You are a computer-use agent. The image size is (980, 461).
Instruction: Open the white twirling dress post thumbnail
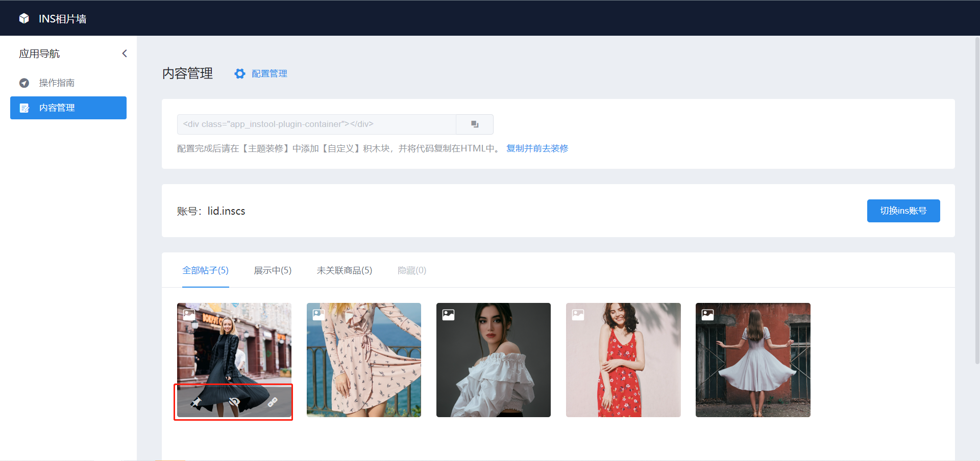tap(753, 360)
